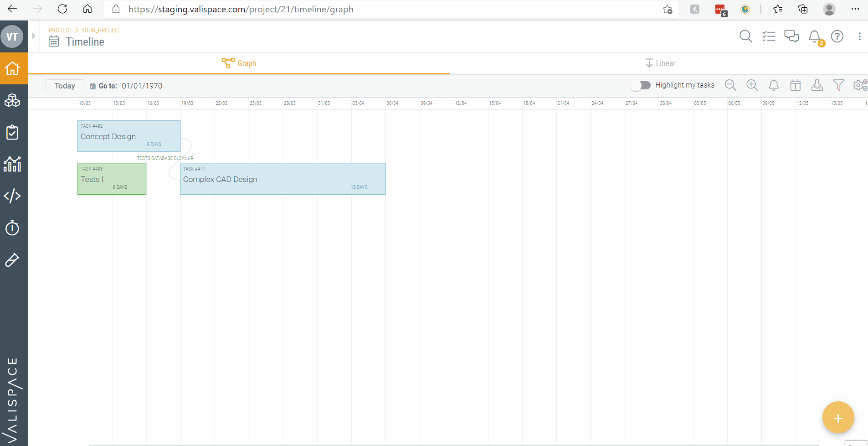Click the timeline toolbar calendar icon
Screen dimensions: 868x446
point(796,85)
